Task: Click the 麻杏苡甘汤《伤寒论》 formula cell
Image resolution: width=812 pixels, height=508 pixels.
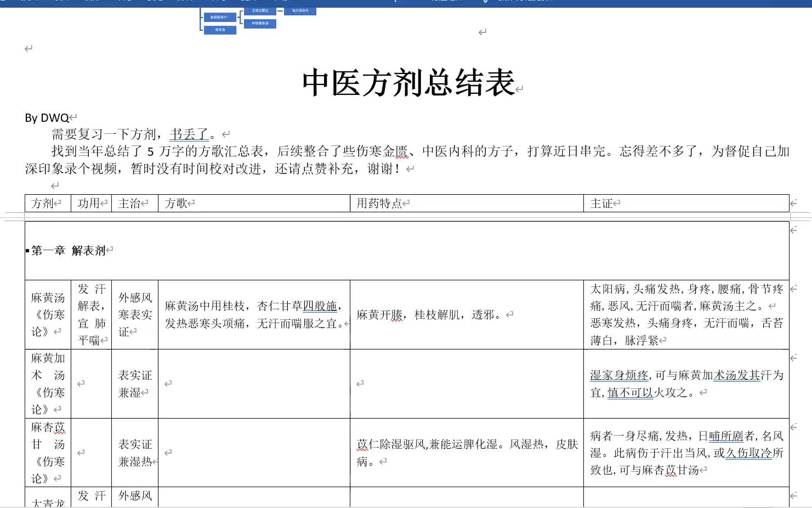Action: pyautogui.click(x=48, y=453)
